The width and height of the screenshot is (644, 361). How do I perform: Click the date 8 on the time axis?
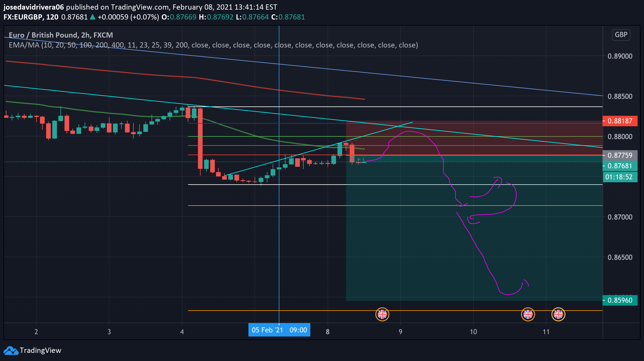pyautogui.click(x=328, y=332)
